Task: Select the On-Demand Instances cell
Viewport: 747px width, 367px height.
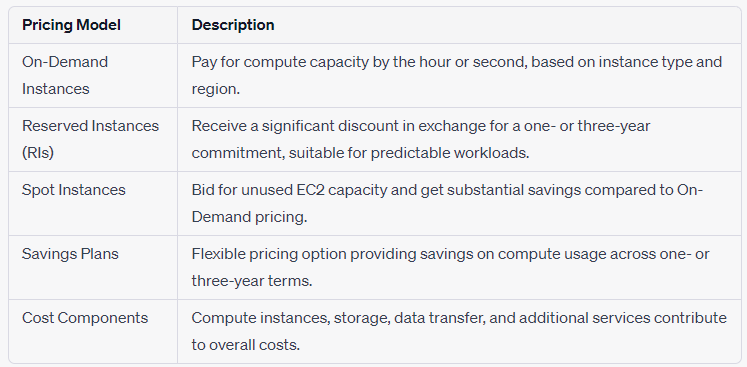Action: pyautogui.click(x=93, y=75)
